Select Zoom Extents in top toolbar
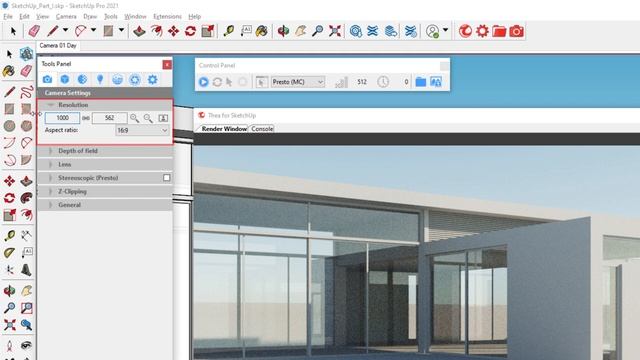 (x=335, y=31)
